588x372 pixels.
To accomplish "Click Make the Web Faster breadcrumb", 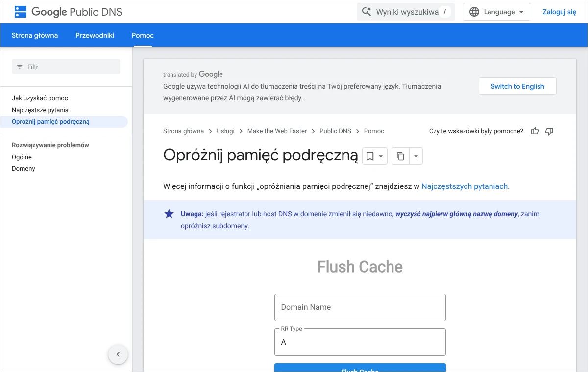I will (x=277, y=131).
